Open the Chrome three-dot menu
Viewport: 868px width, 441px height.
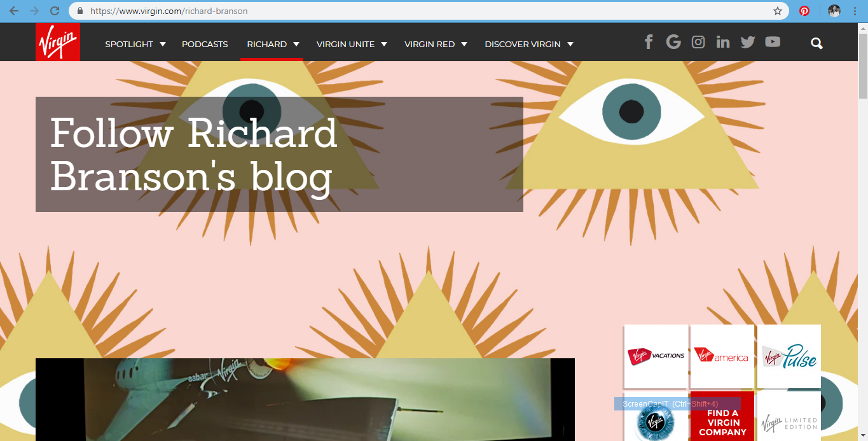point(855,11)
